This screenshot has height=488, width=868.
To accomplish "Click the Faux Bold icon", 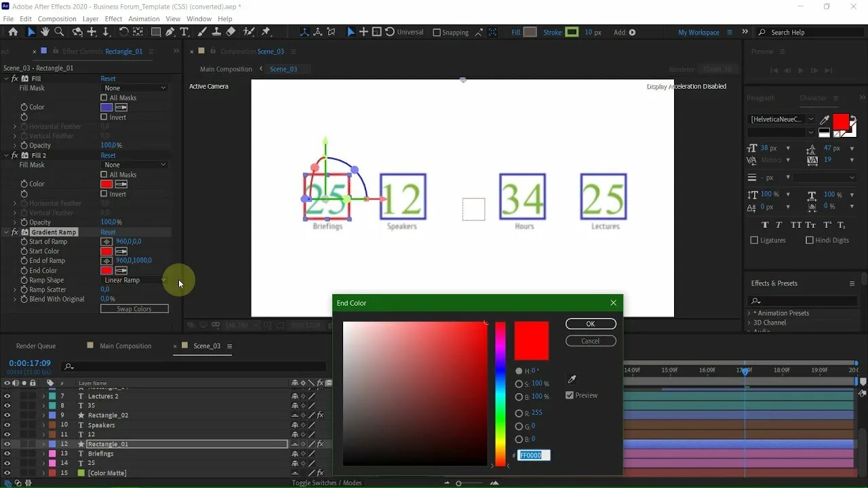I will coord(765,225).
